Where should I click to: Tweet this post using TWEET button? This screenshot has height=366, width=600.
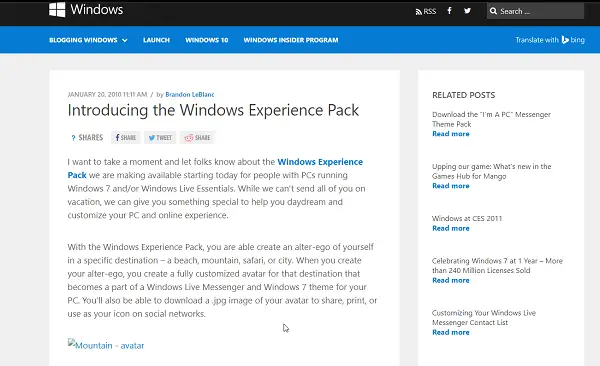tap(160, 137)
